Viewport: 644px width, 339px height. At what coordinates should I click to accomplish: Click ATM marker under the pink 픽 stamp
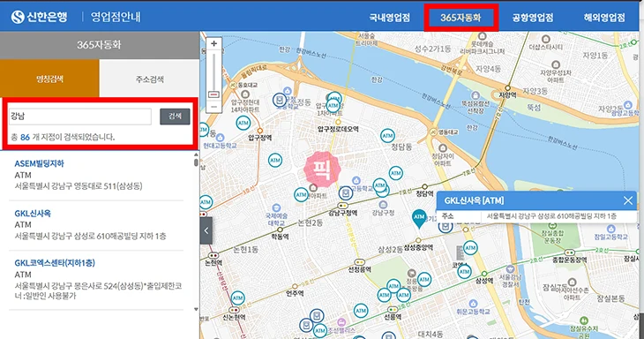coord(301,194)
